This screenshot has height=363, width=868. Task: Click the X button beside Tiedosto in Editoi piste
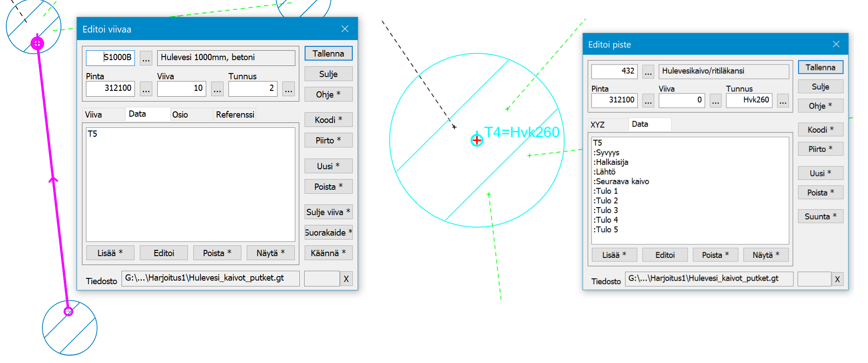[x=837, y=279]
